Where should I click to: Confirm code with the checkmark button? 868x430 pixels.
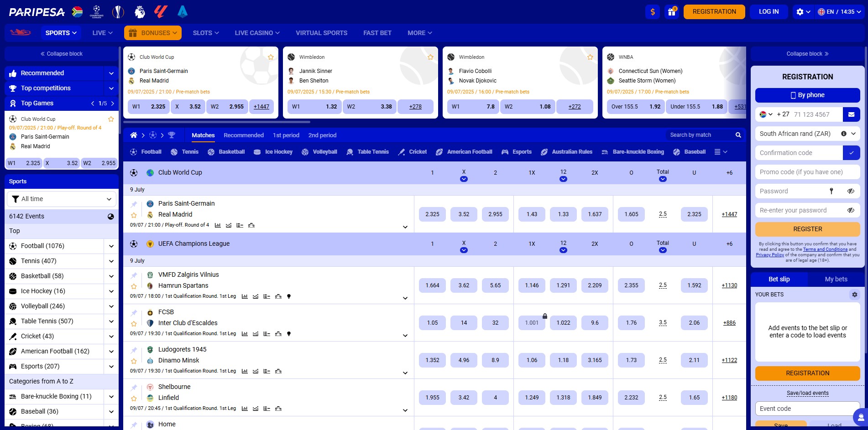click(851, 153)
